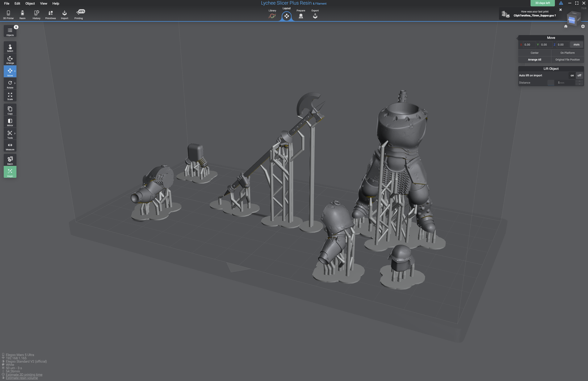Viewport: 588px width, 381px height.
Task: Open the Object menu
Action: (x=30, y=3)
